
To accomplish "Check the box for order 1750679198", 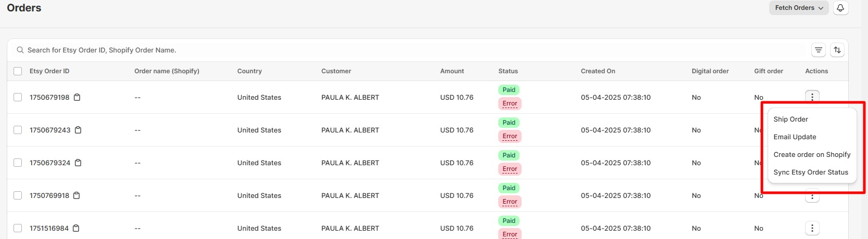I will point(18,97).
